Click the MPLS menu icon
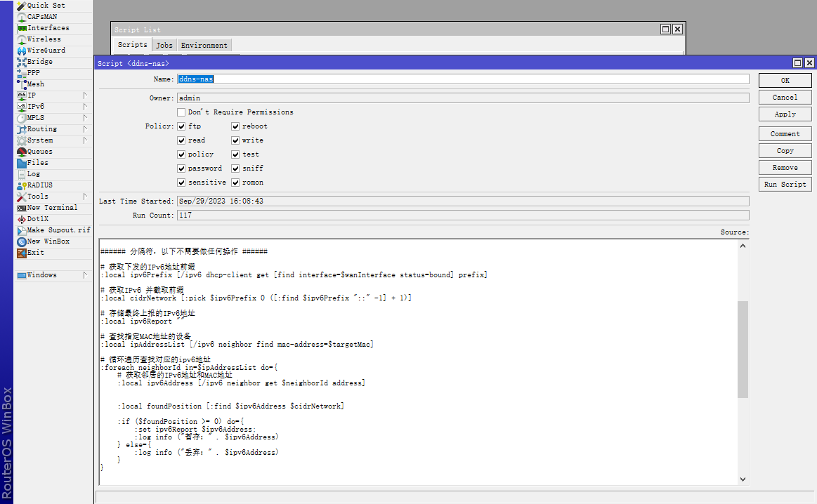Screen dimensions: 817x504 (x=21, y=118)
